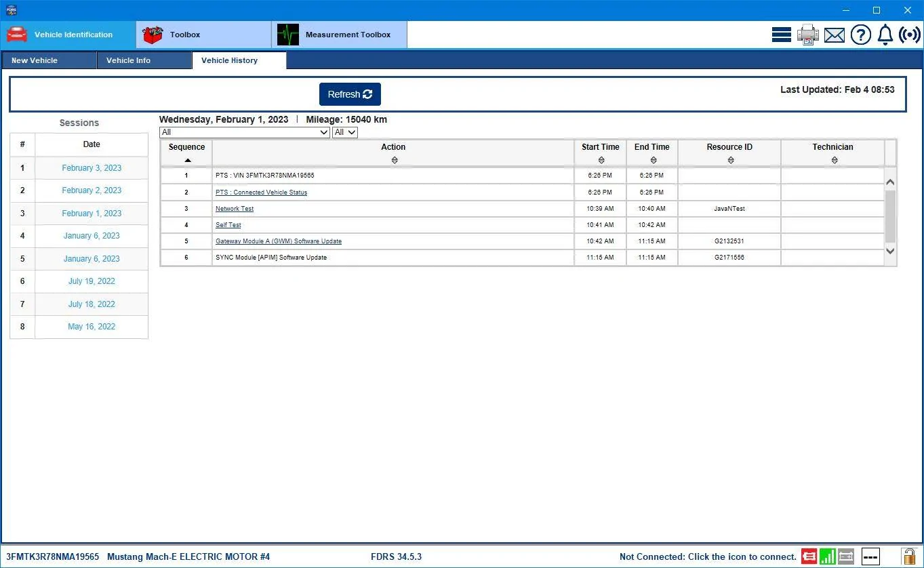Click the 'G2171556' resource ID cell
Screen dimensions: 924x568
pos(729,258)
